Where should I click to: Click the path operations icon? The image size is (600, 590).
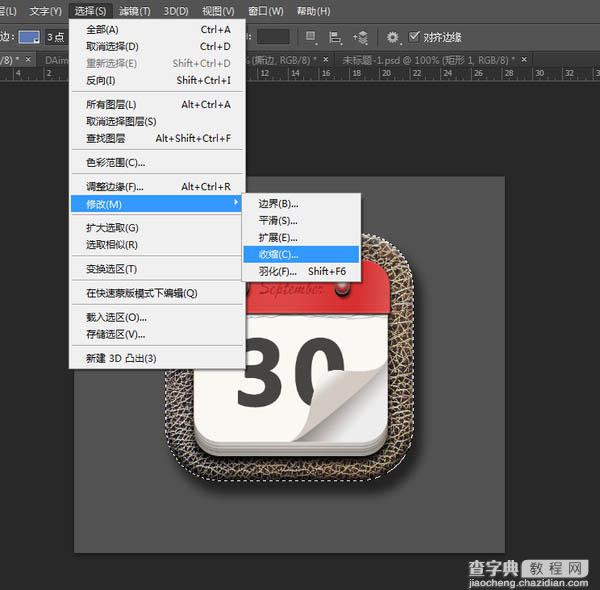pyautogui.click(x=311, y=37)
